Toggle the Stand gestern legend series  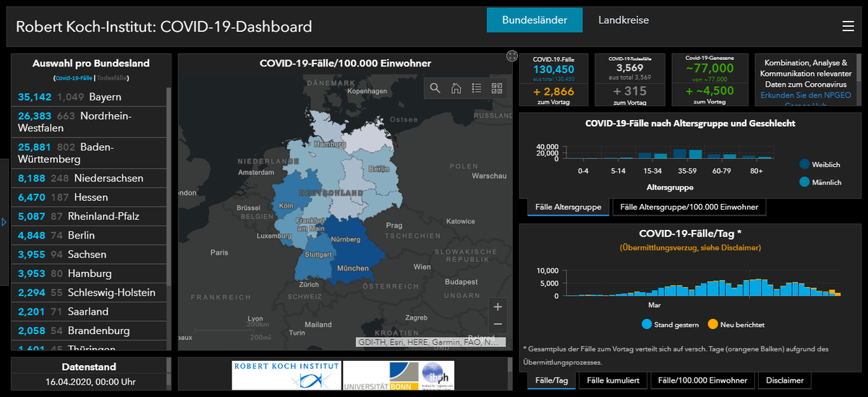pyautogui.click(x=669, y=325)
